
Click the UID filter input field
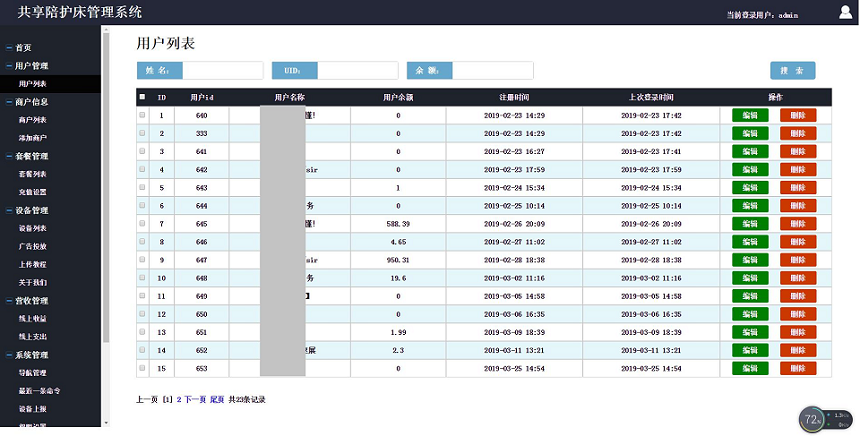[x=357, y=71]
